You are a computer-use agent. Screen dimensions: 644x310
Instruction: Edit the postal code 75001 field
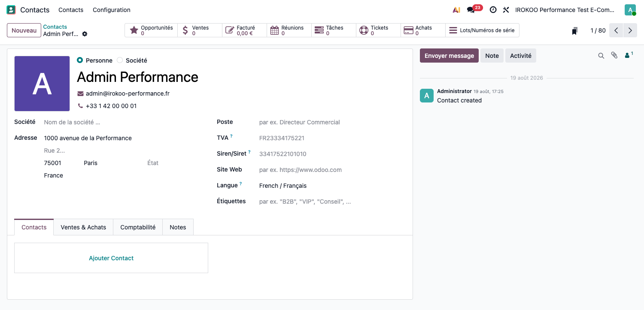[62, 163]
